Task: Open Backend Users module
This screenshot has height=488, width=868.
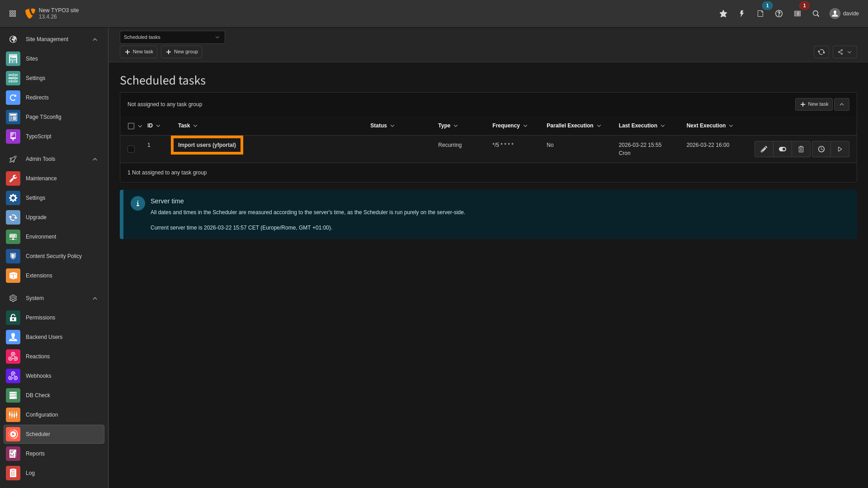Action: click(x=44, y=337)
